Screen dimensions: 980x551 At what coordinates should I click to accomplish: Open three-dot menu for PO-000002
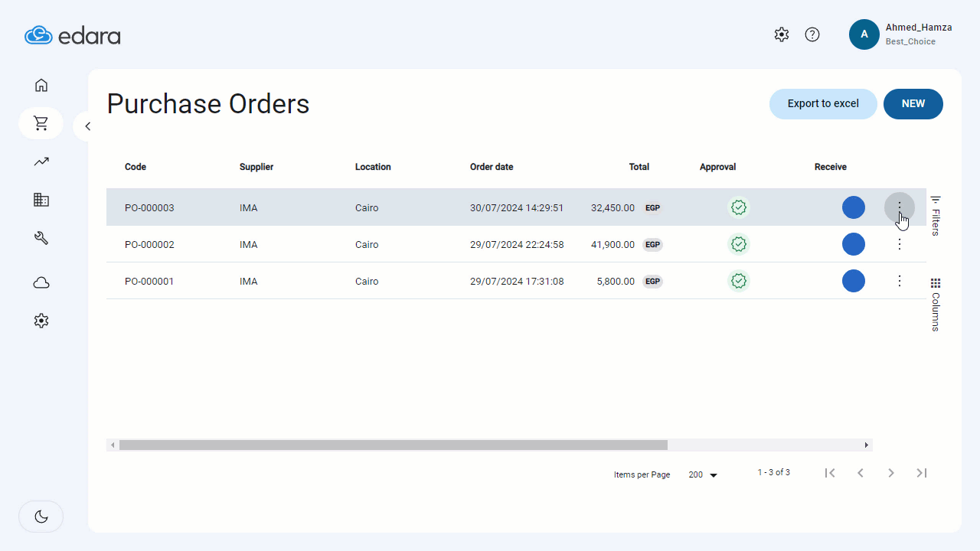click(x=900, y=244)
